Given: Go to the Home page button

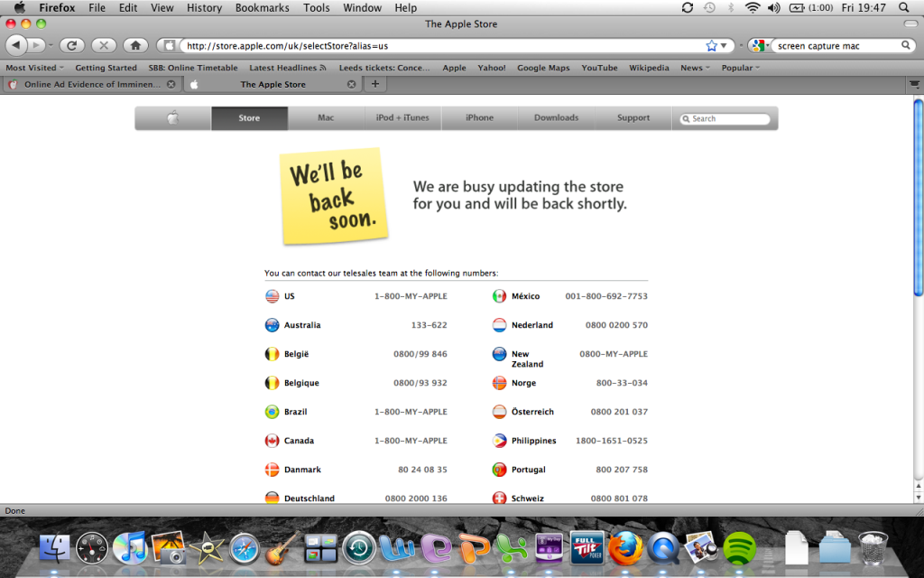Looking at the screenshot, I should pos(135,45).
